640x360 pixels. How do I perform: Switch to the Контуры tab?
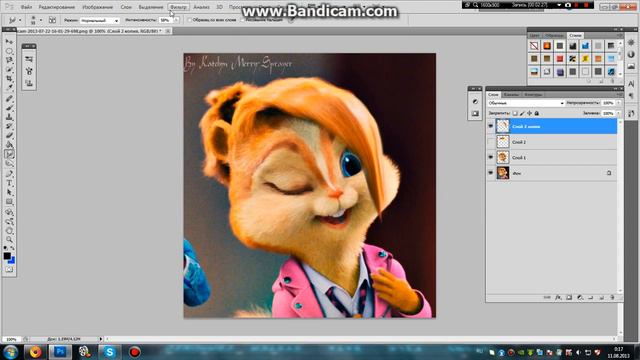(533, 94)
